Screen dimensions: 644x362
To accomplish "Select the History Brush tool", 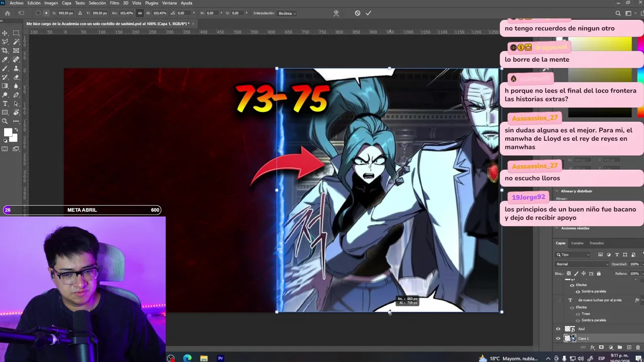I will [5, 77].
